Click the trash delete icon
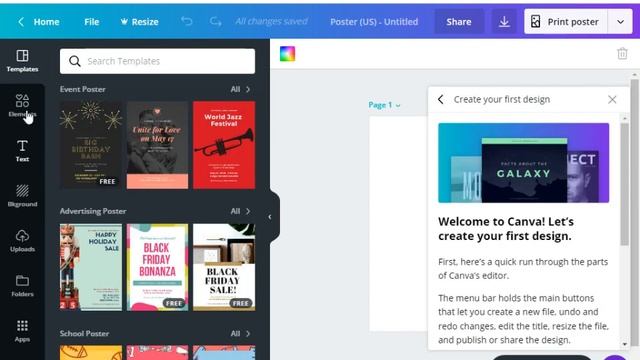Screen dimensions: 640x360 click(x=622, y=53)
